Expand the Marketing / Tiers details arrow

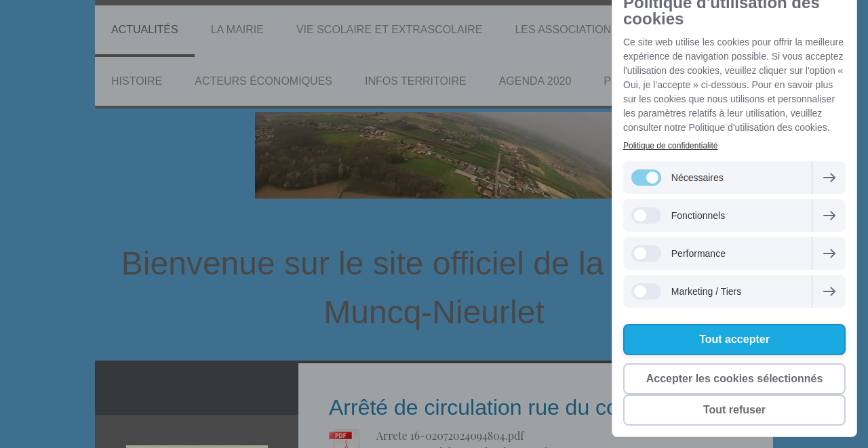(x=829, y=291)
